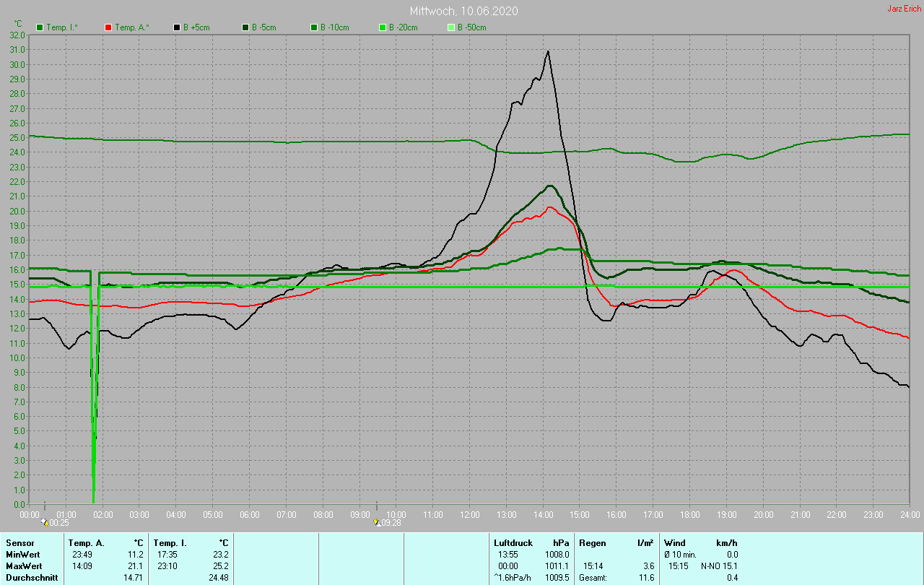Click the MaxWert row label
Screen dimensions: 924x585
point(24,565)
